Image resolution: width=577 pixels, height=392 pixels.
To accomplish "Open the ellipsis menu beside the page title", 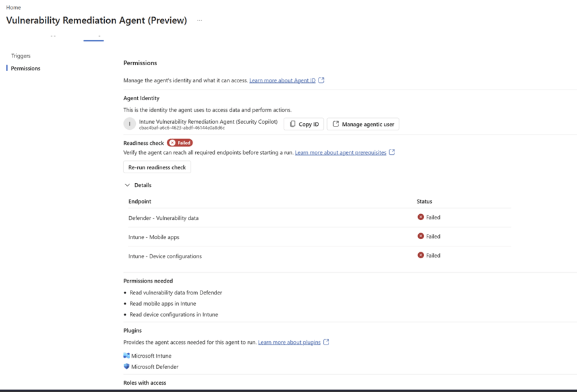I will coord(199,20).
